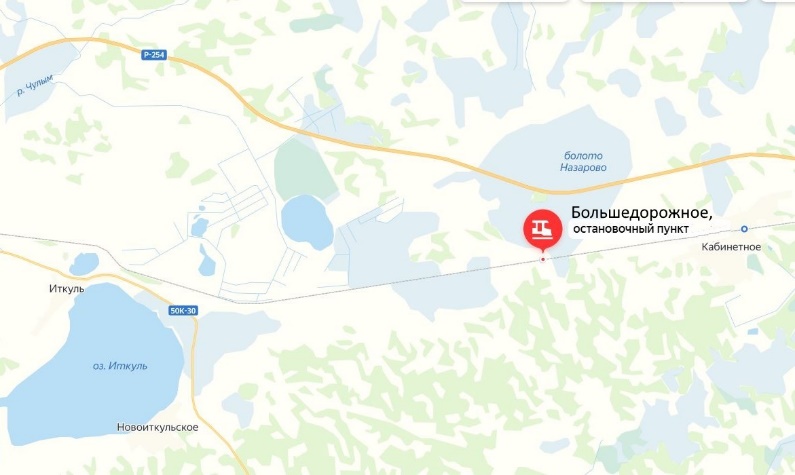795x475 pixels.
Task: Click the red train station pin marker
Action: pyautogui.click(x=543, y=229)
